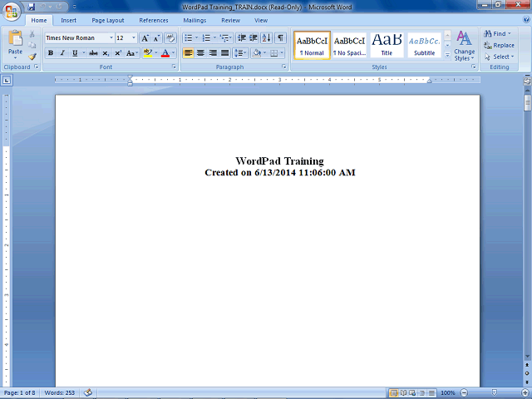
Task: Click the Sort A-Z icon
Action: click(266, 38)
